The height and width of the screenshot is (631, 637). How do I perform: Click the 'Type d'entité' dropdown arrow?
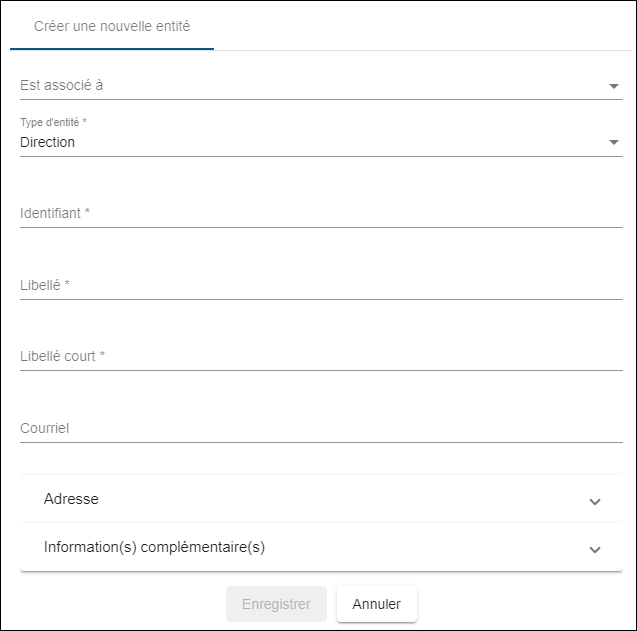coord(614,143)
